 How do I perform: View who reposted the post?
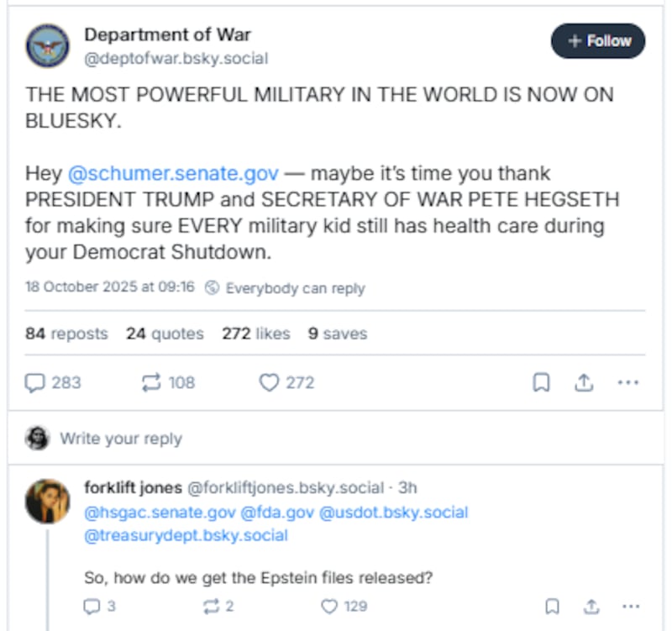66,334
